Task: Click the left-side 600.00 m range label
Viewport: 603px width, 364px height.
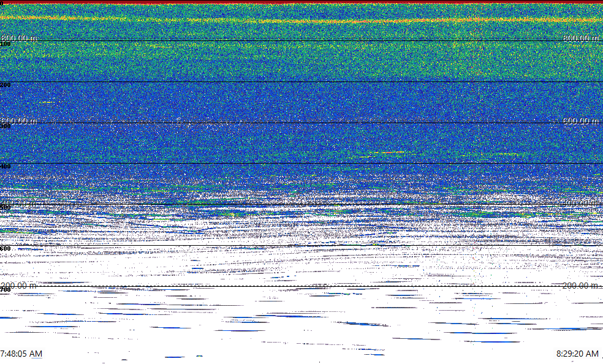Action: tap(19, 121)
